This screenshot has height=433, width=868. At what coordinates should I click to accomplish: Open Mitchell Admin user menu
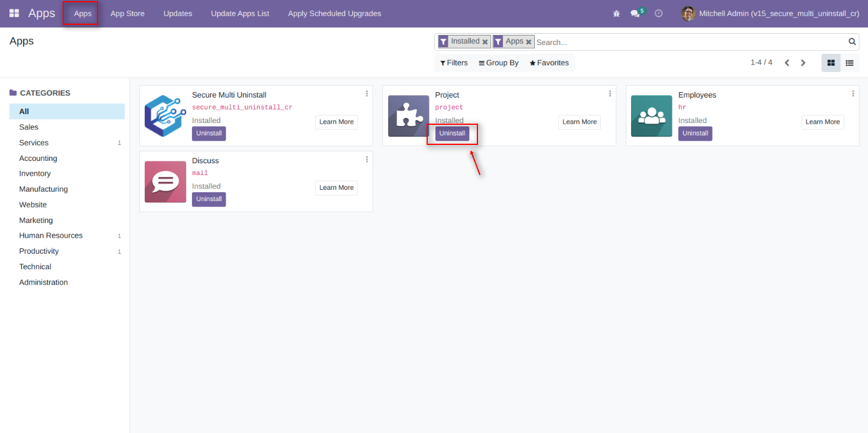(771, 13)
